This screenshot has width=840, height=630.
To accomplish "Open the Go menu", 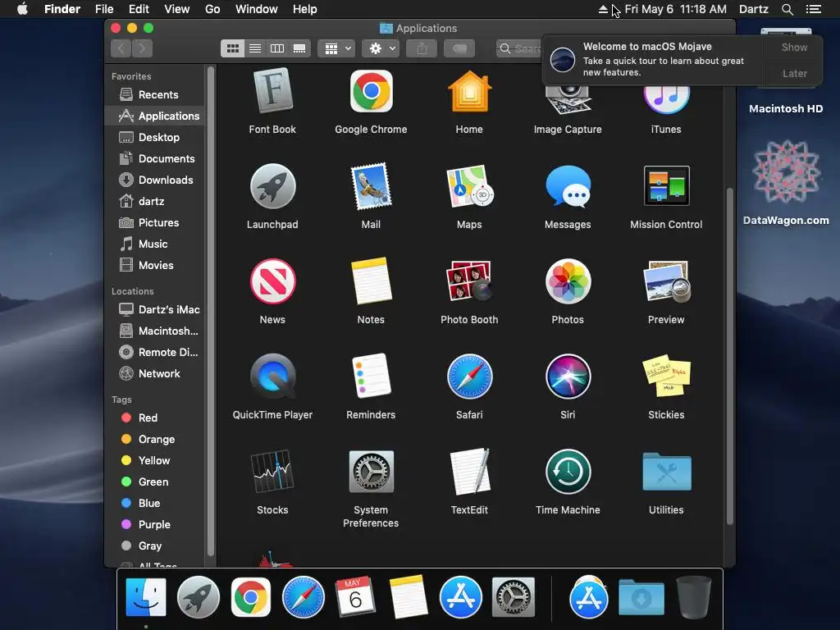I will coord(212,9).
